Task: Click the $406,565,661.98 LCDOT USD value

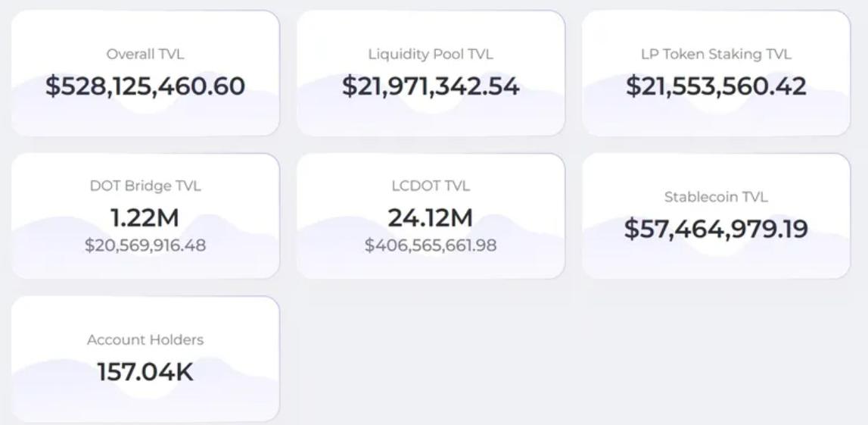Action: 431,245
